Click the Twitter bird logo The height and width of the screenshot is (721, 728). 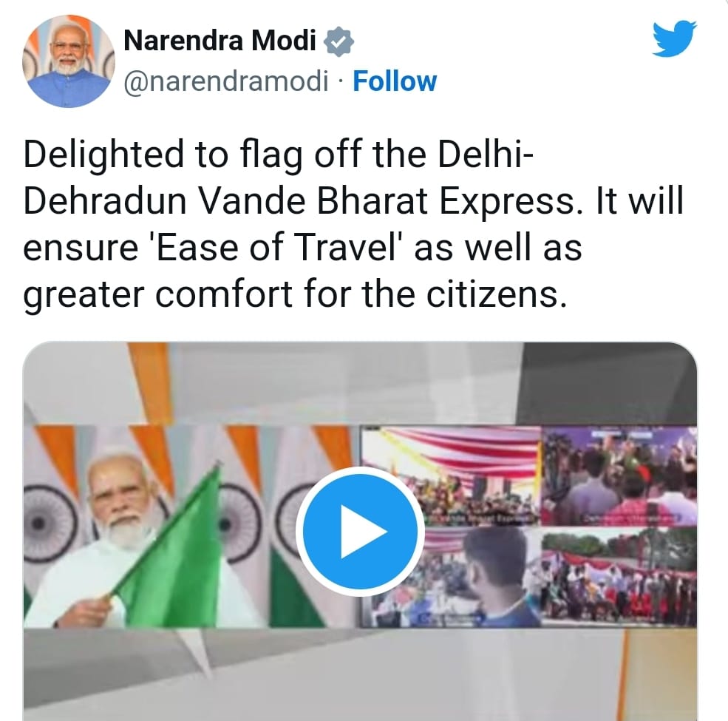coord(674,38)
